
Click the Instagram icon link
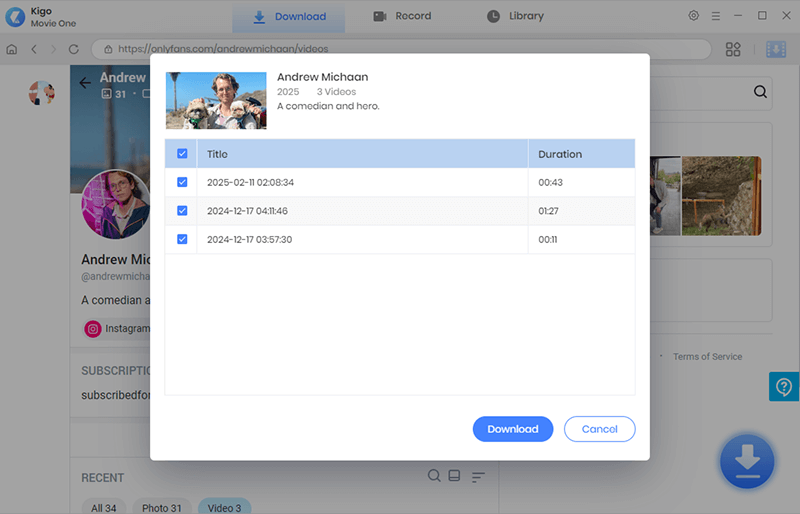93,329
